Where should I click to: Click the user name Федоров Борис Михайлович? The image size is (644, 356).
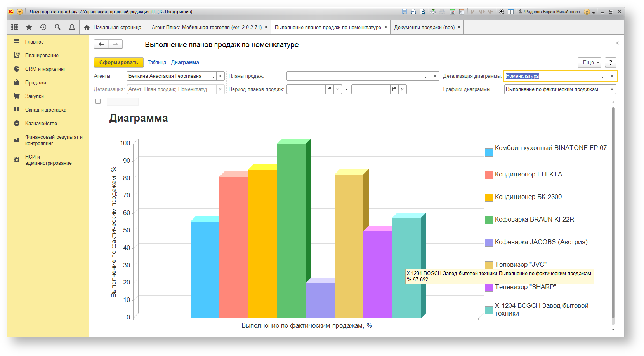coord(552,12)
